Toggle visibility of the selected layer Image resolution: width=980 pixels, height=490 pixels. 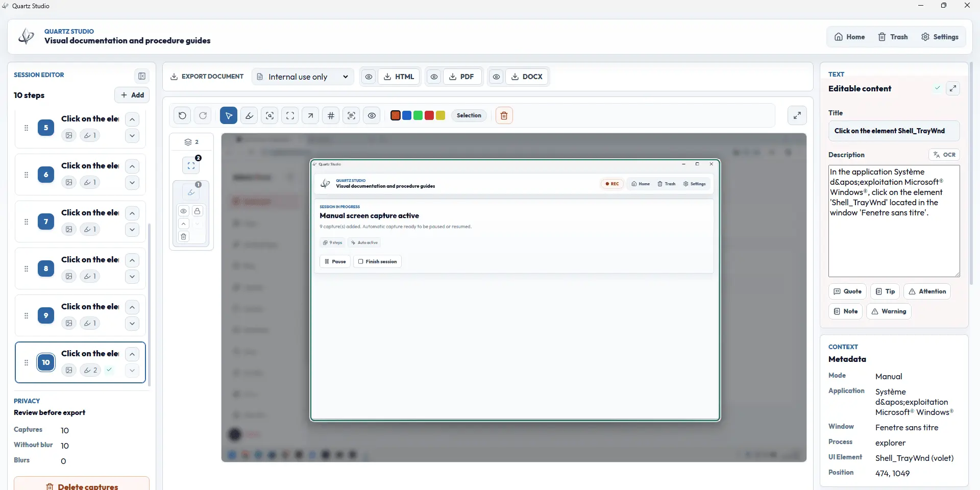pos(184,211)
